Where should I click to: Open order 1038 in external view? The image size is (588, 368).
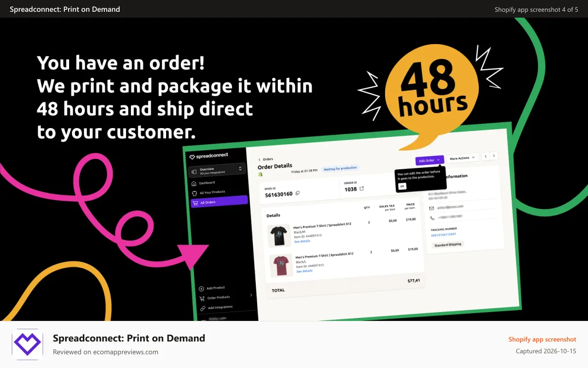click(362, 188)
